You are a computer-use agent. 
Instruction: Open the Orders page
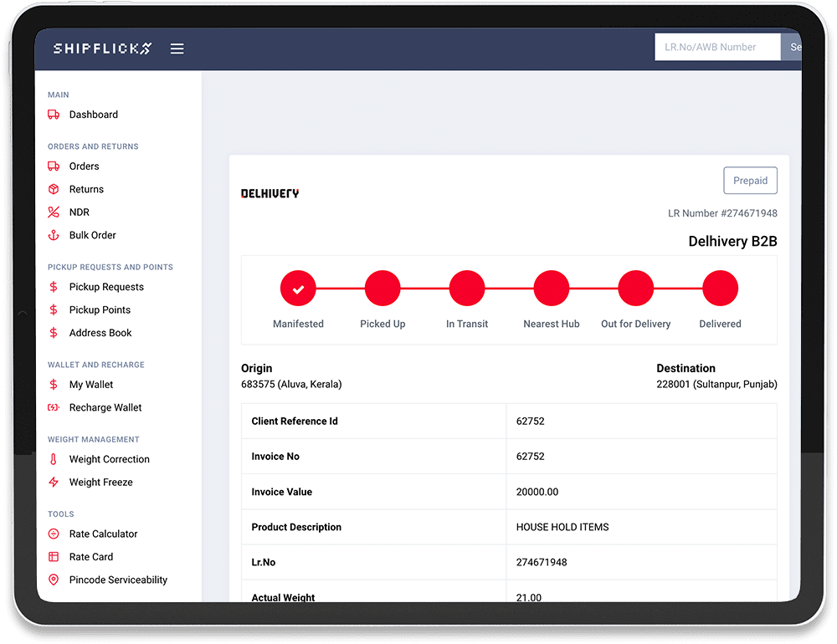84,166
